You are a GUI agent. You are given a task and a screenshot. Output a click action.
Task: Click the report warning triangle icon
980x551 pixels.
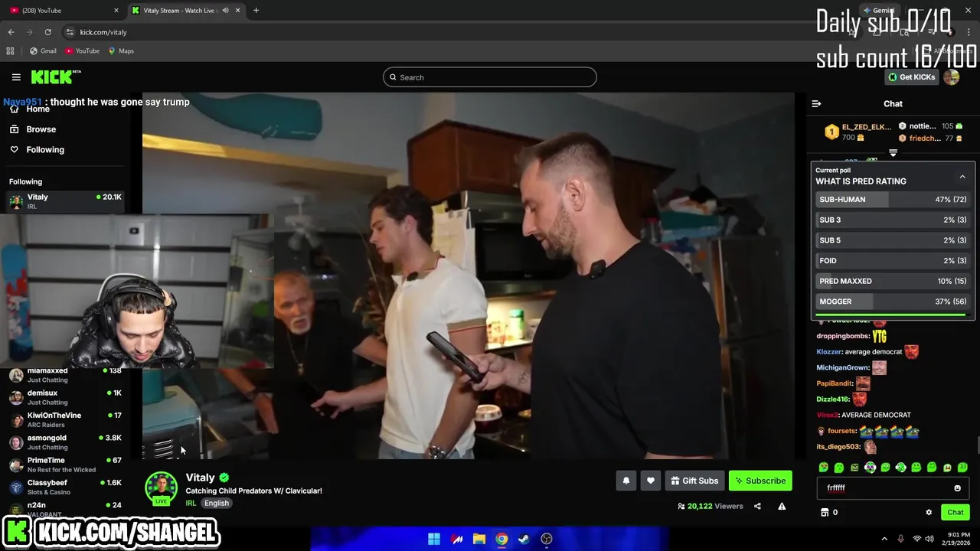click(782, 506)
